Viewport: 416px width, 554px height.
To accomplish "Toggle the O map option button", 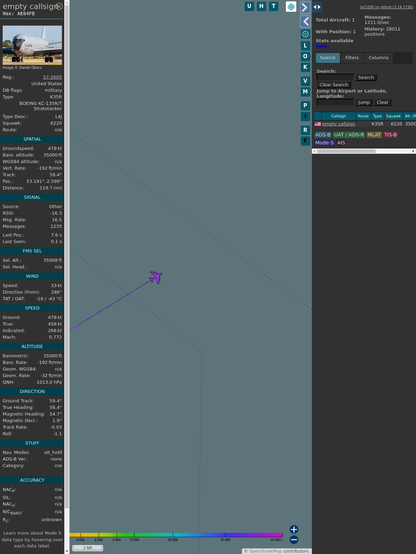I will coord(305,56).
